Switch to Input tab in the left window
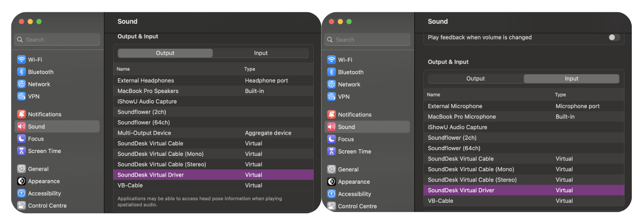 pyautogui.click(x=260, y=53)
